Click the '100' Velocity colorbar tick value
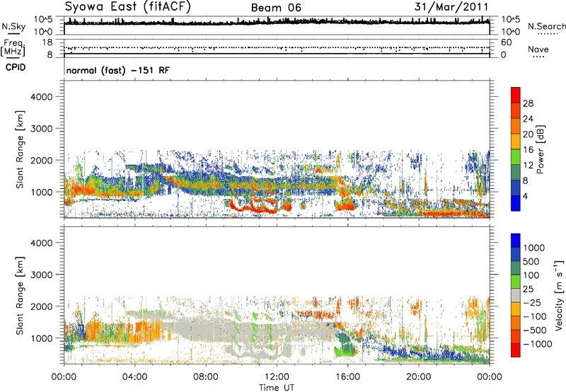Screen dimensions: 566x392 [x=531, y=275]
